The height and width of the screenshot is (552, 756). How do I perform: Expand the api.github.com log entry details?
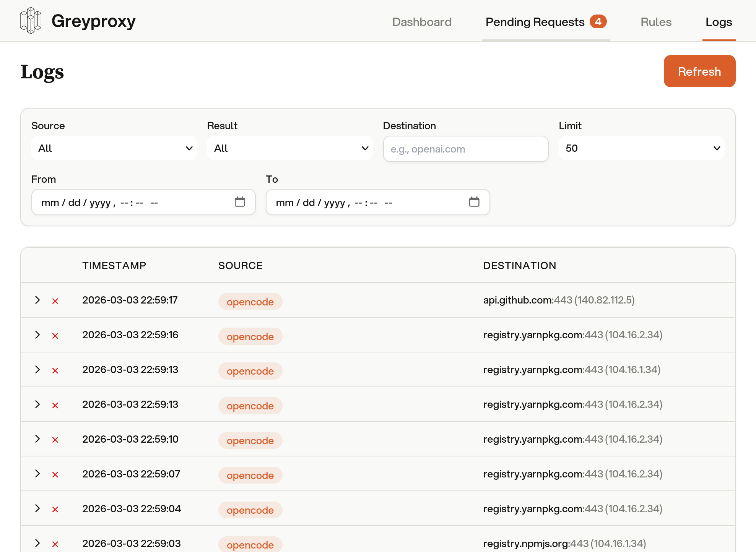(37, 300)
